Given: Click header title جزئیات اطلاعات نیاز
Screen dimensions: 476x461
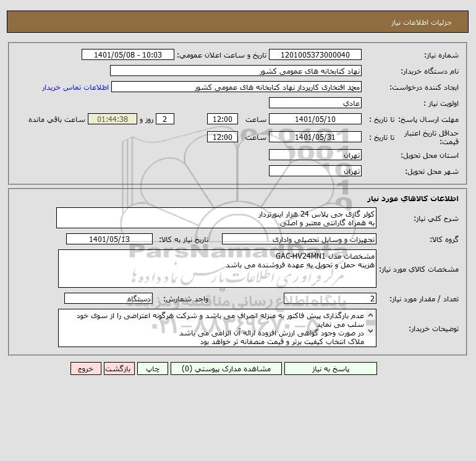Looking at the screenshot, I should coord(422,22).
